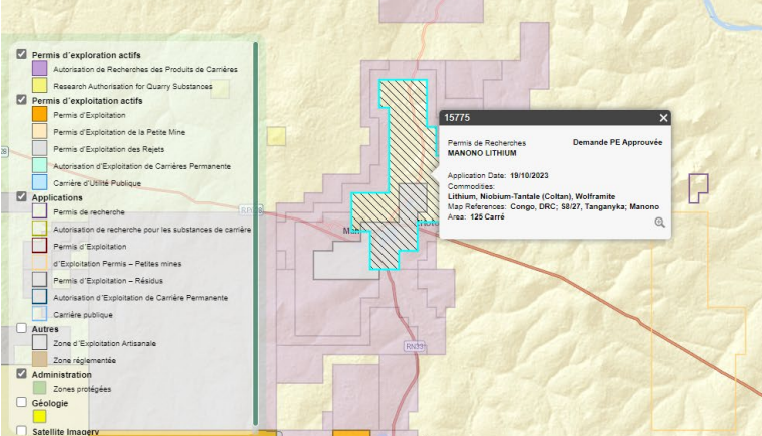Click the Administration heading label
Image resolution: width=762 pixels, height=436 pixels.
tap(61, 375)
